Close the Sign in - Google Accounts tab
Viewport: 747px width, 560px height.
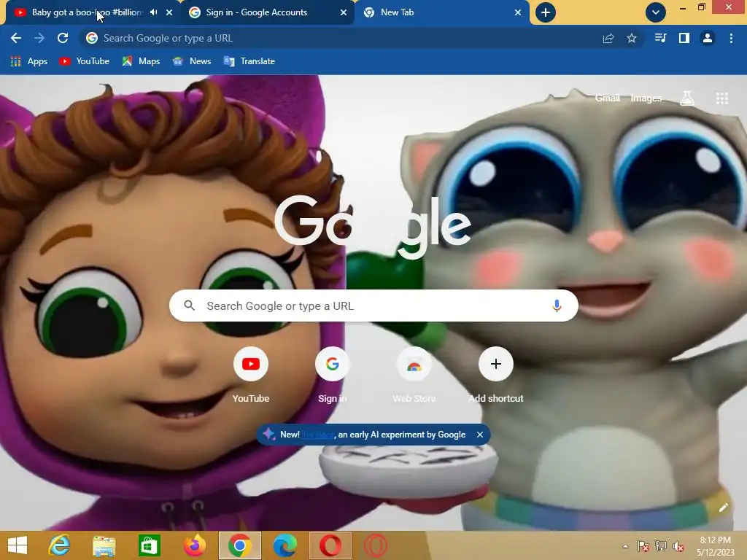click(x=344, y=12)
